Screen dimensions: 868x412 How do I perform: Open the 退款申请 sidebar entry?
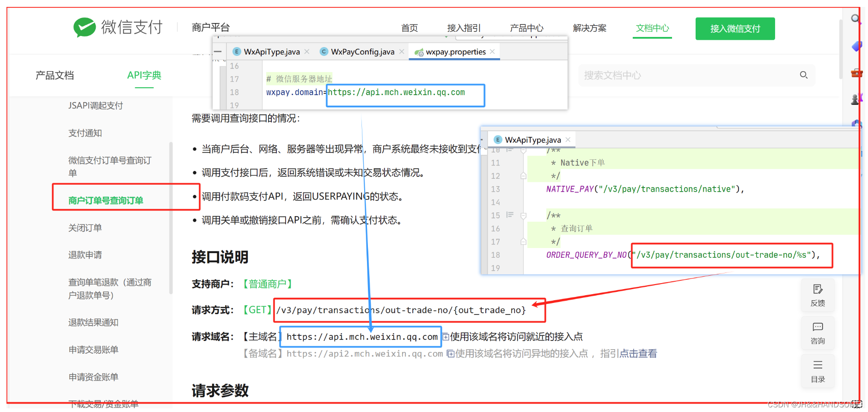click(85, 255)
